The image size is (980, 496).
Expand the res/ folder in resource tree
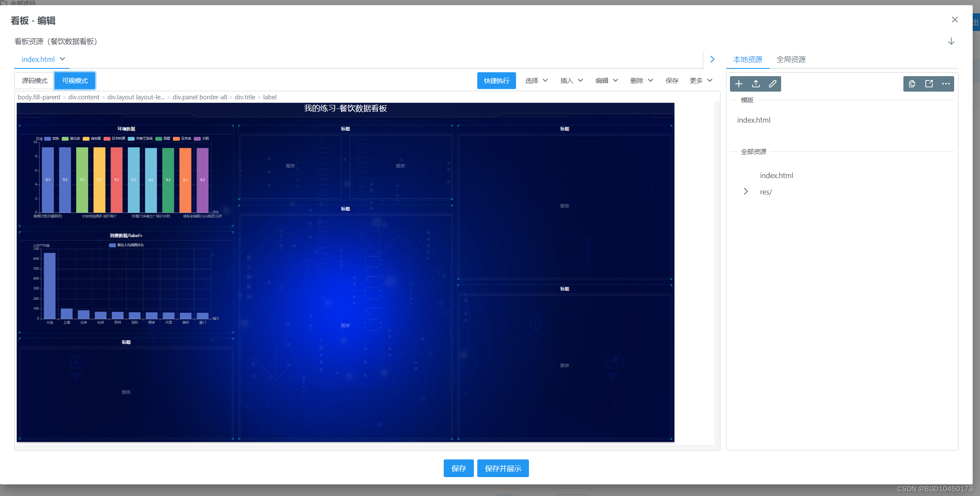pos(746,191)
